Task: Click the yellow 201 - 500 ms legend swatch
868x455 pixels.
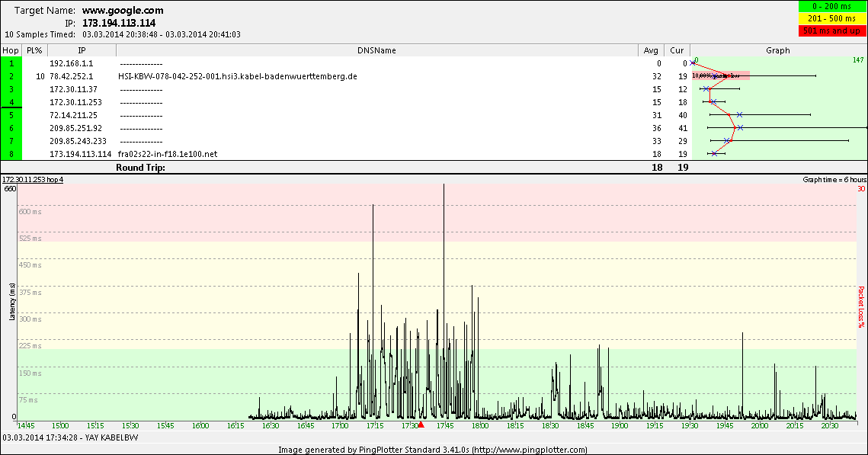Action: click(831, 18)
